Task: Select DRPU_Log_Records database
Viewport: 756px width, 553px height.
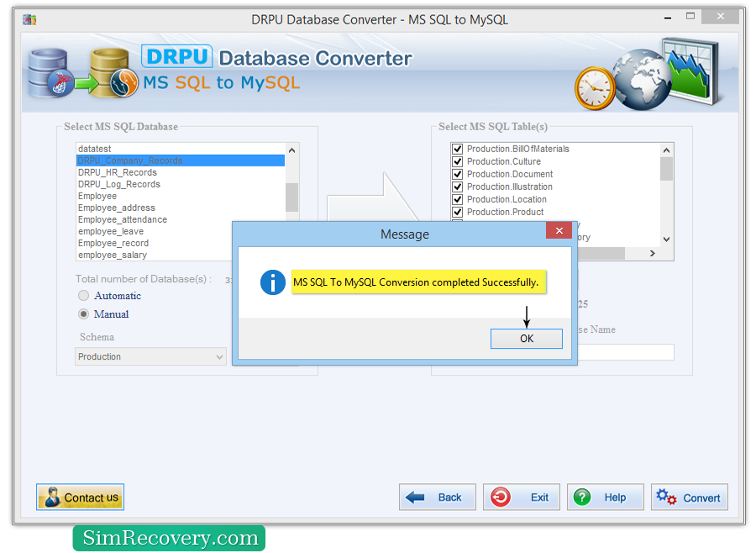Action: [181, 184]
